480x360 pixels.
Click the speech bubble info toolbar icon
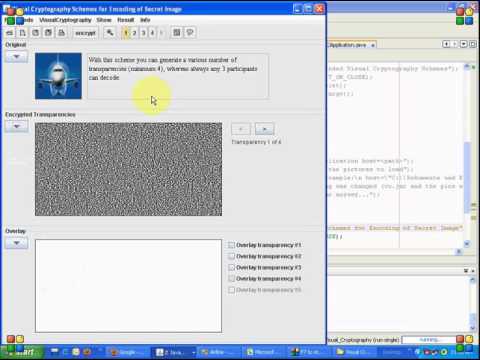coord(190,33)
